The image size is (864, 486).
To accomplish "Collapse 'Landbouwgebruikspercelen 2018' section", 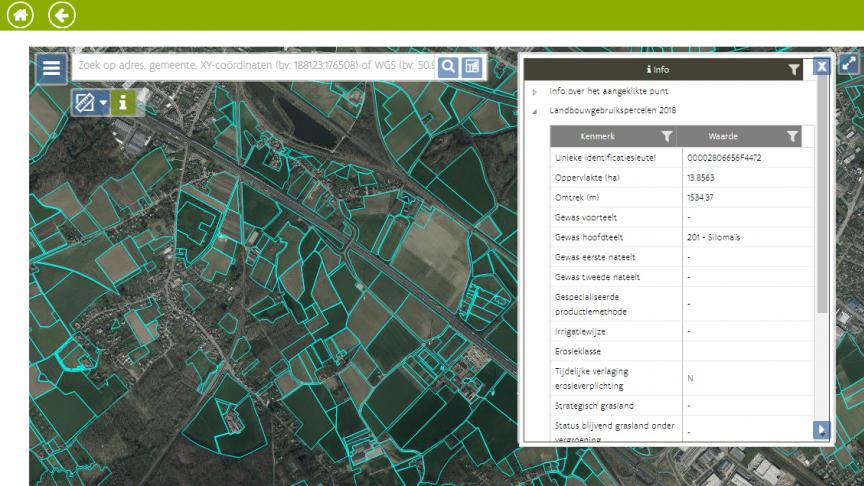I will pyautogui.click(x=535, y=110).
